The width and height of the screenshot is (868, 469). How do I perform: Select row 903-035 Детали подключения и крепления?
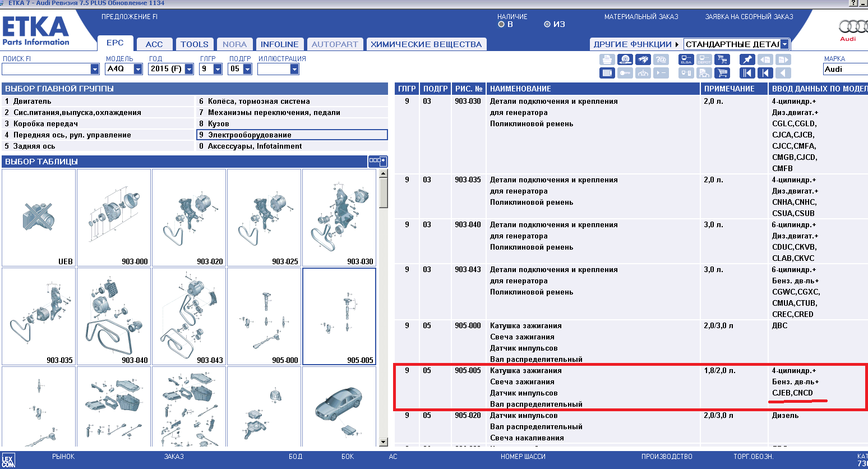[x=631, y=196]
